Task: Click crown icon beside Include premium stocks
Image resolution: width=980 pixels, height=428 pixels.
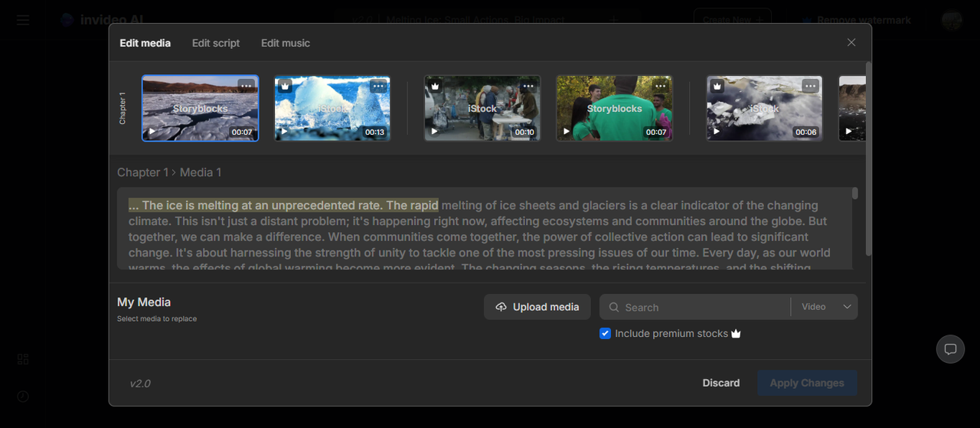Action: [x=737, y=334]
